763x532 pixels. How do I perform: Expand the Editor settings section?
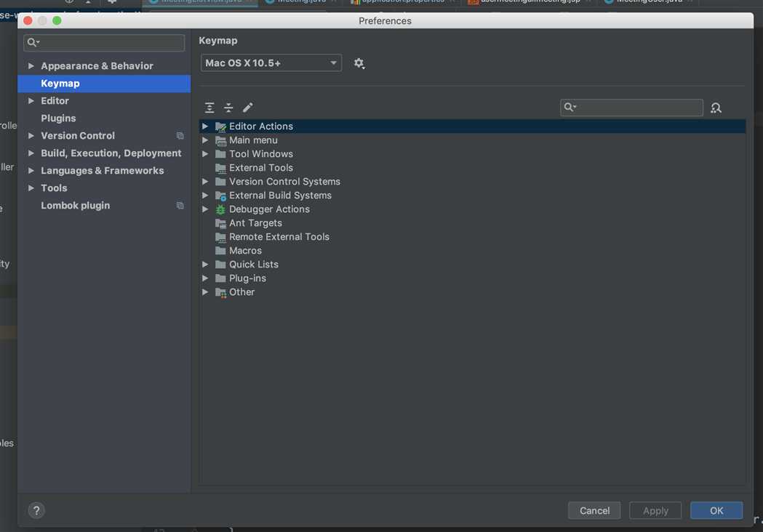[31, 101]
